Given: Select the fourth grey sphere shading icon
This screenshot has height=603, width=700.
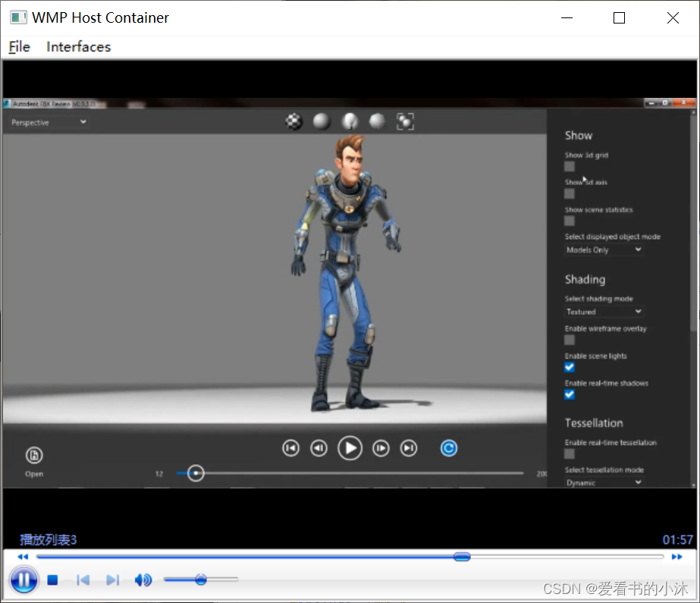Looking at the screenshot, I should pyautogui.click(x=377, y=121).
